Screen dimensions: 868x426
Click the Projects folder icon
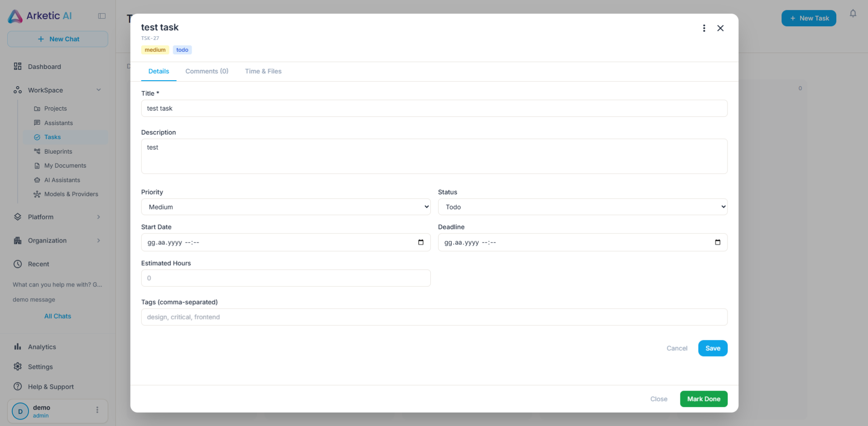click(37, 109)
